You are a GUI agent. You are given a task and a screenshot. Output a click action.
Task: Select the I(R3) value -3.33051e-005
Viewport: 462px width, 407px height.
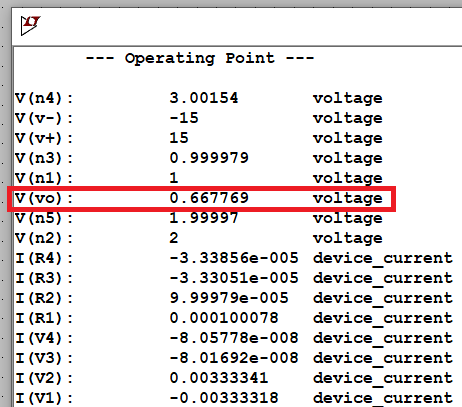point(234,278)
